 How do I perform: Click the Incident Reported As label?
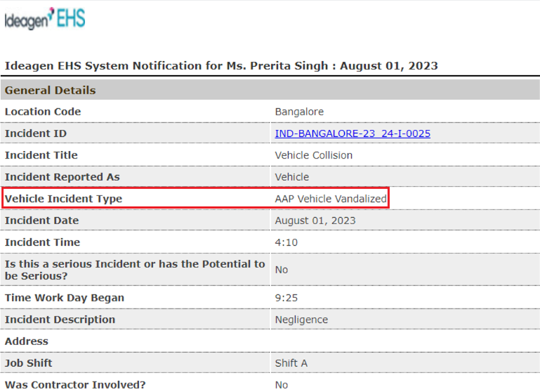point(62,177)
